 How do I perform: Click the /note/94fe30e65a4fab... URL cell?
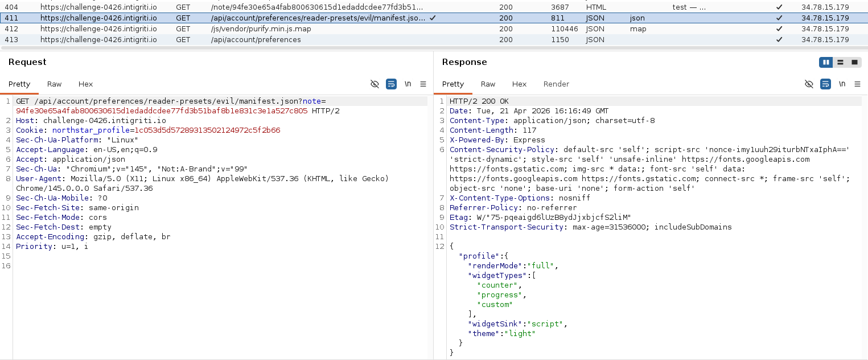(317, 7)
